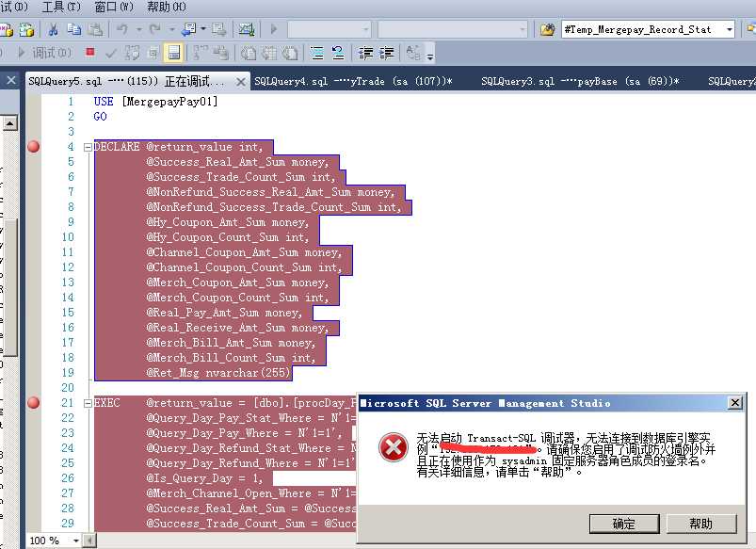Switch to the SQLQuery3.sql tab
The image size is (756, 549).
[x=580, y=81]
